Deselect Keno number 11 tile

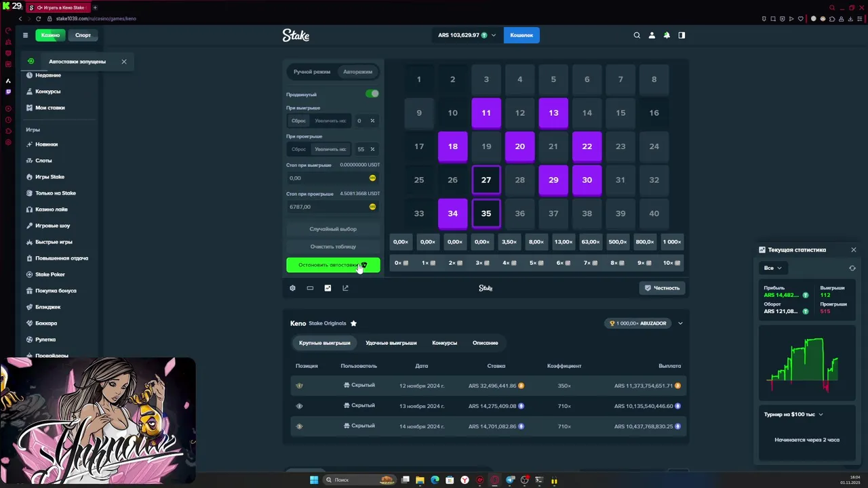(x=486, y=113)
